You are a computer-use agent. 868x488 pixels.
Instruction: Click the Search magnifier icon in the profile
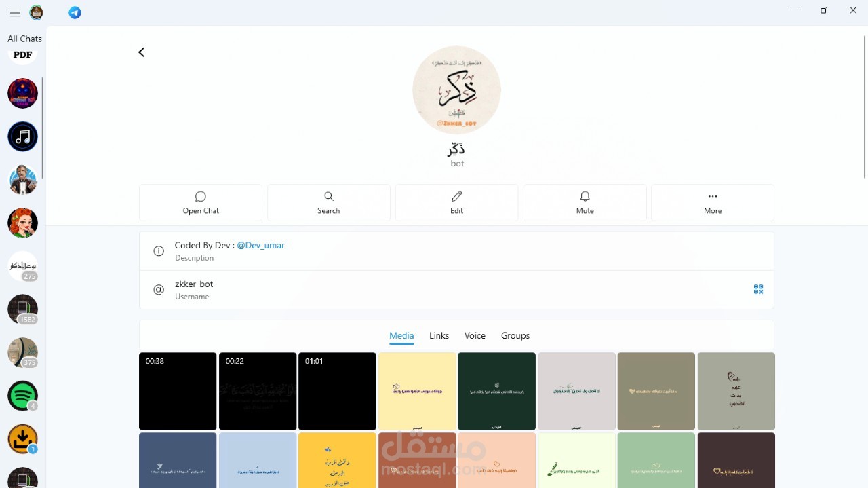point(328,196)
